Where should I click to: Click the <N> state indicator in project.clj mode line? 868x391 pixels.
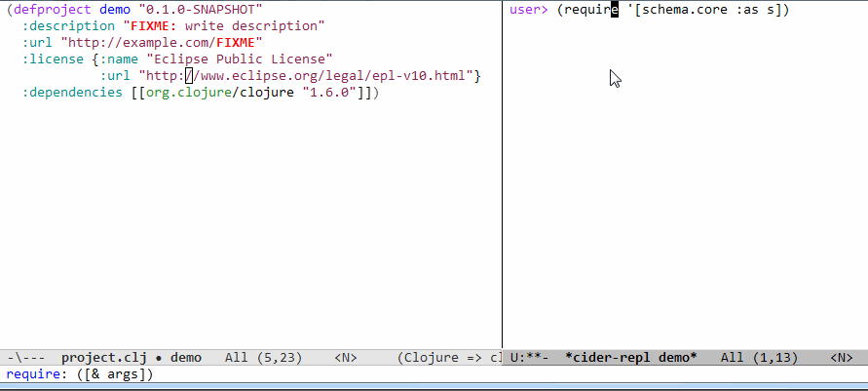pos(346,358)
